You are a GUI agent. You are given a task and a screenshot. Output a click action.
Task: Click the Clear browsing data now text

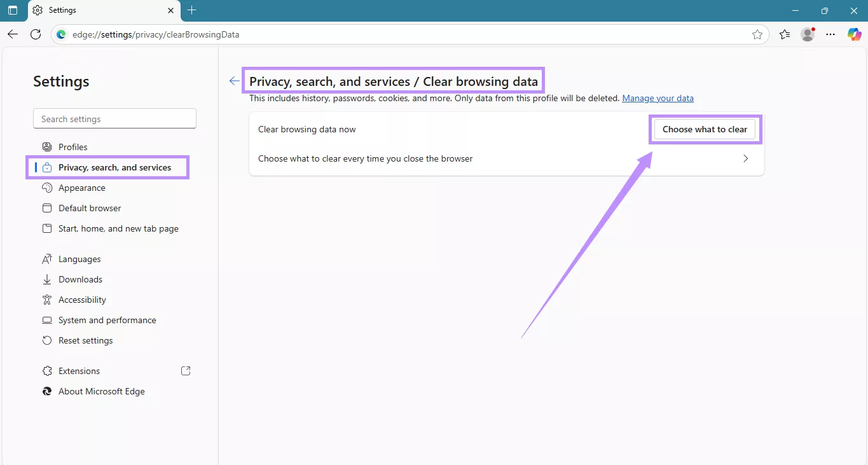tap(307, 129)
